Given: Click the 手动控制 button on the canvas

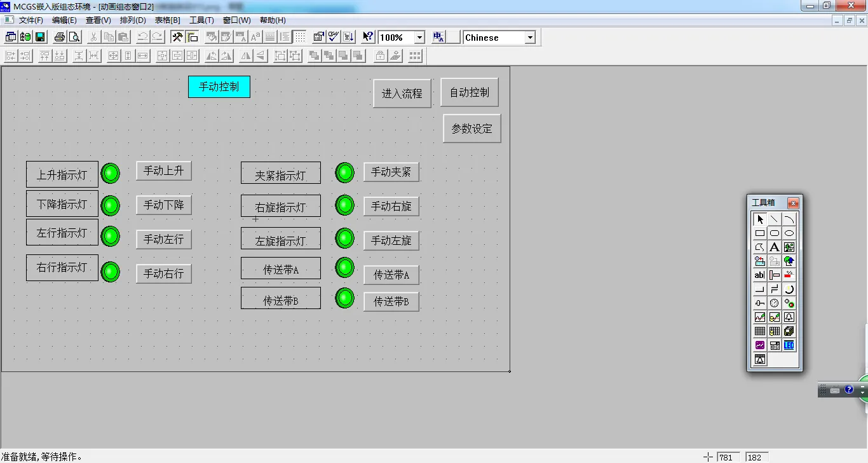Looking at the screenshot, I should point(219,86).
